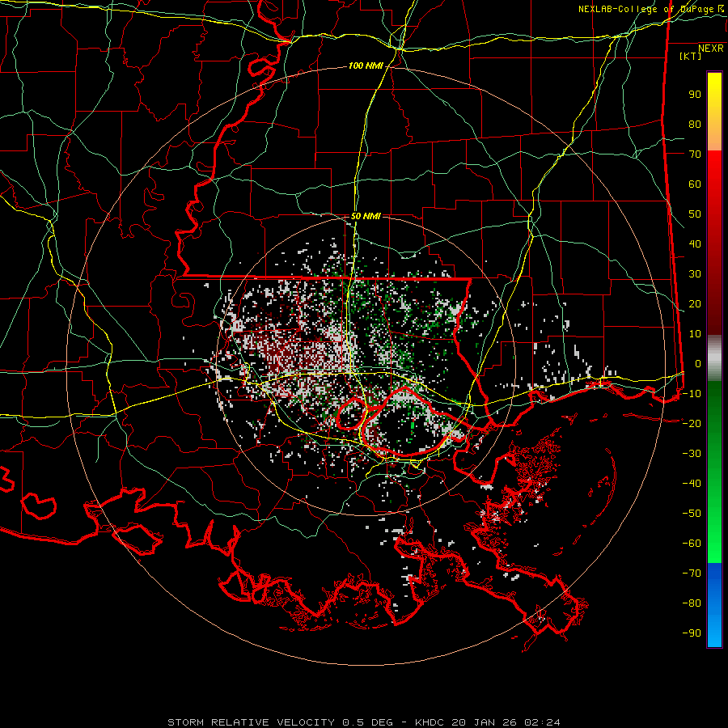
Task: Pick the -60 scale value
Action: (x=692, y=544)
